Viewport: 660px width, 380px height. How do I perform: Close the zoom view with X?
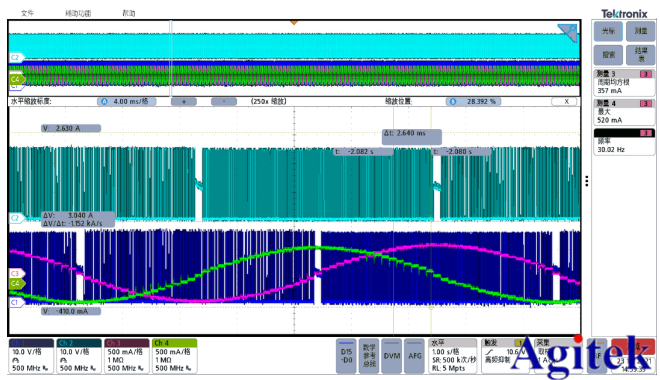pyautogui.click(x=566, y=101)
